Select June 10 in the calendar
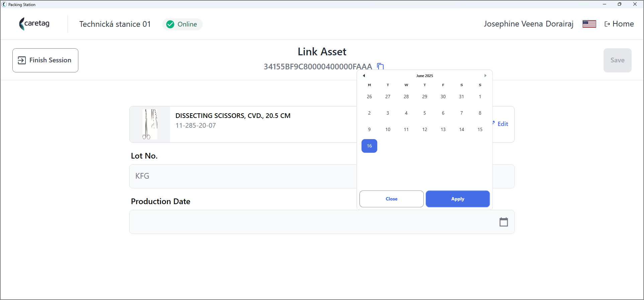This screenshot has height=300, width=644. tap(388, 129)
